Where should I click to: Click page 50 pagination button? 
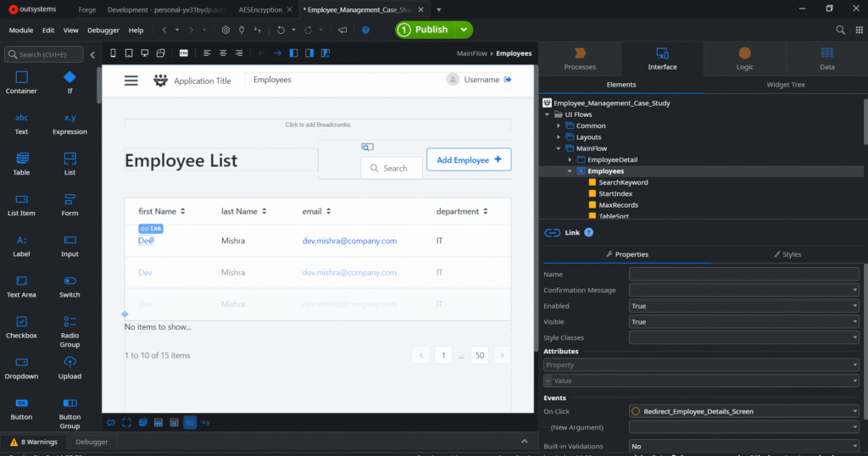(x=480, y=355)
